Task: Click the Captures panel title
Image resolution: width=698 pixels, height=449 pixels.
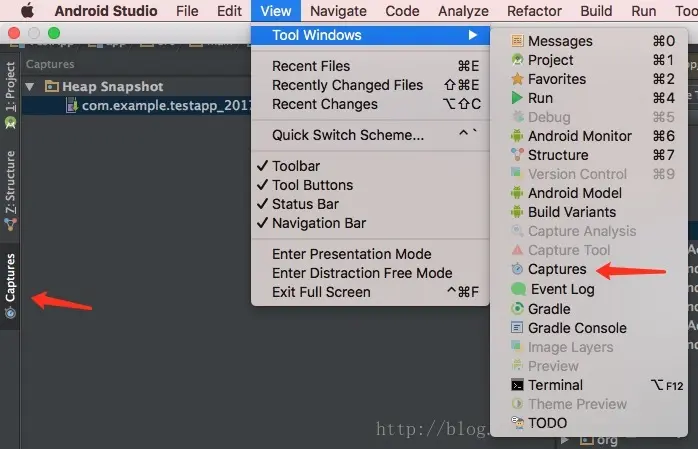Action: 50,64
